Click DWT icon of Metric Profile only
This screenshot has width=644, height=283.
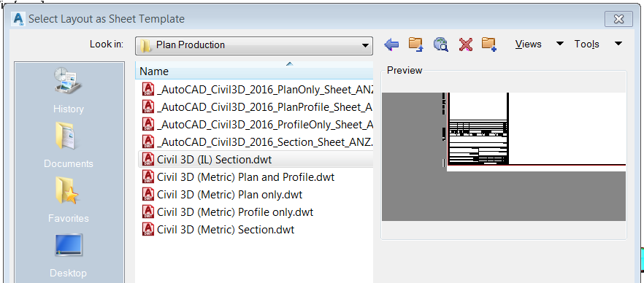tap(147, 212)
